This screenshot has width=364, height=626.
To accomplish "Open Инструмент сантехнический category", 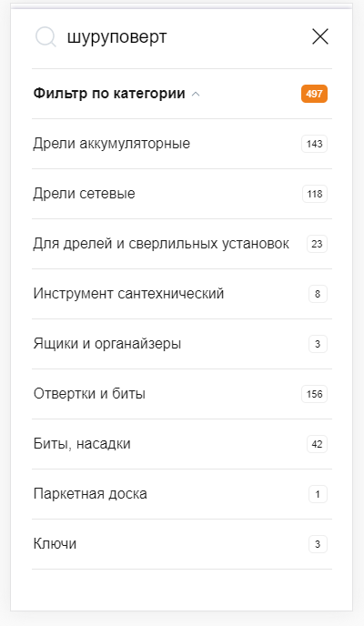I will pos(182,294).
